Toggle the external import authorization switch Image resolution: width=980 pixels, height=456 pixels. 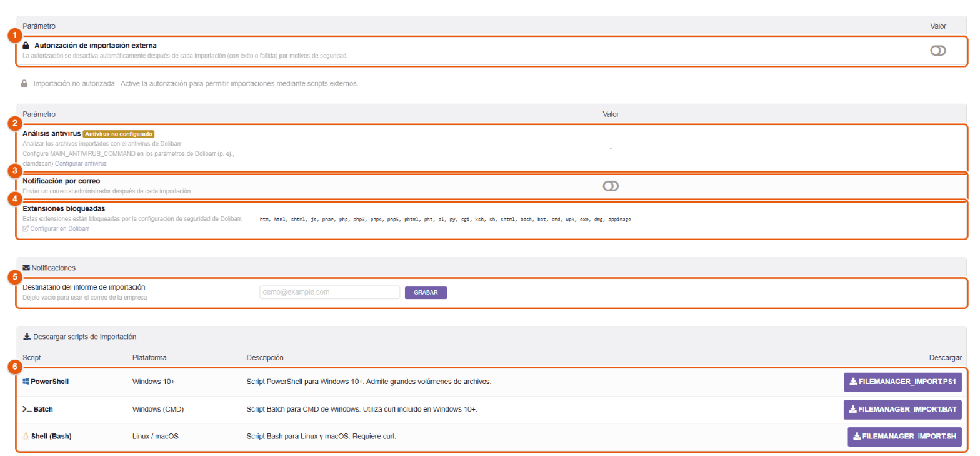[938, 51]
